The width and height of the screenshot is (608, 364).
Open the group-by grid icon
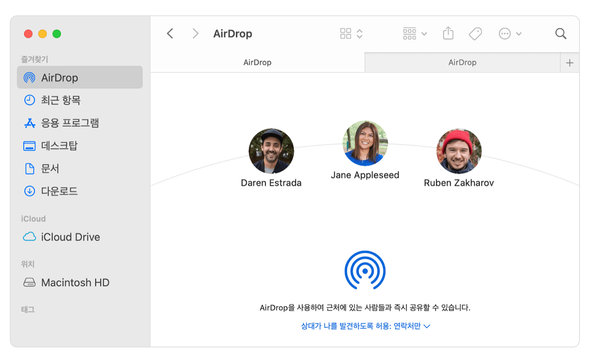click(409, 34)
